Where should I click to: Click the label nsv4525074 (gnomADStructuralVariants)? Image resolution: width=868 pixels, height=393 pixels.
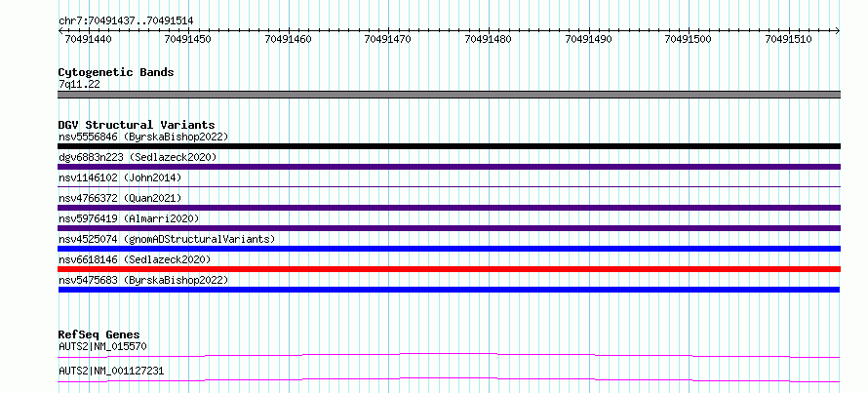click(167, 239)
